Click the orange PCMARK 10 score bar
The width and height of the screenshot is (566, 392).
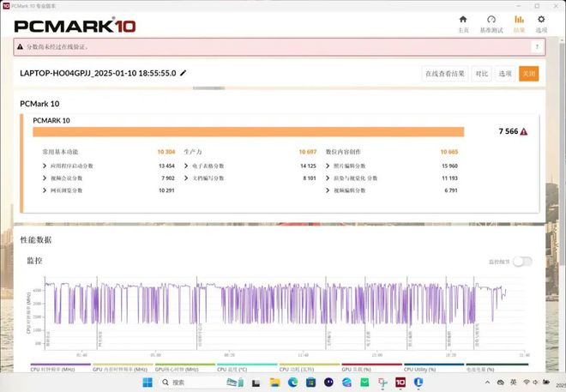249,132
